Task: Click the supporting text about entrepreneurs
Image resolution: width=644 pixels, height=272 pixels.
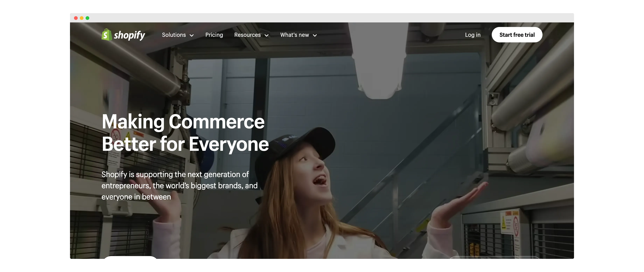Action: pyautogui.click(x=179, y=185)
